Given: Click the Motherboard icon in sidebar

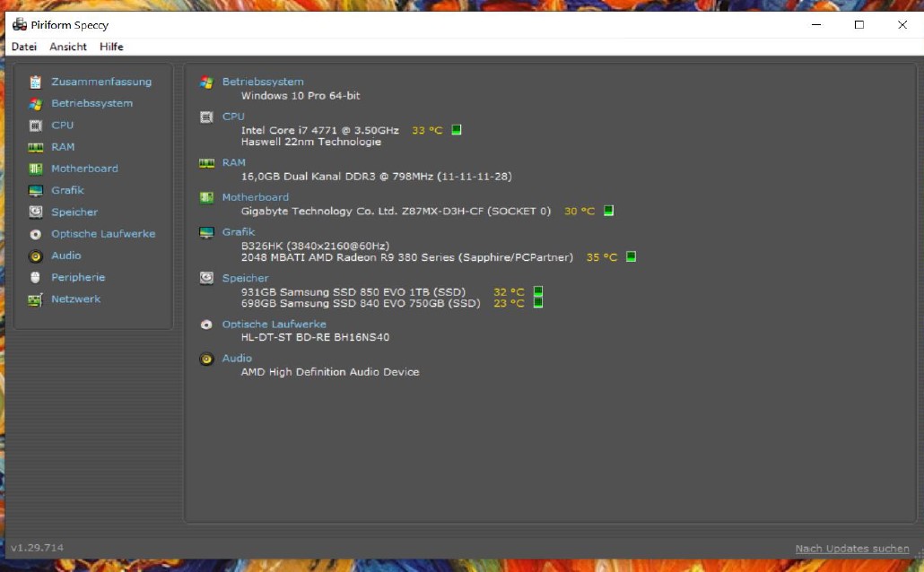Looking at the screenshot, I should click(35, 169).
